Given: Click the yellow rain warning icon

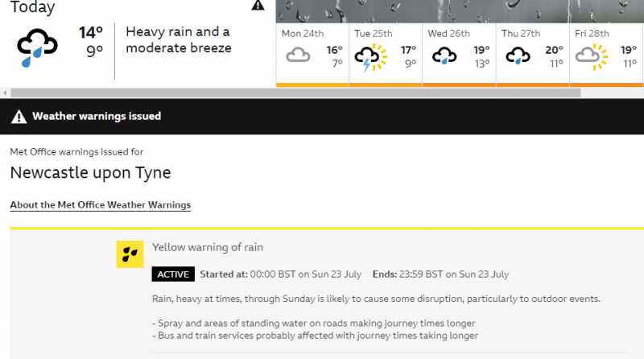Looking at the screenshot, I should pyautogui.click(x=130, y=254).
